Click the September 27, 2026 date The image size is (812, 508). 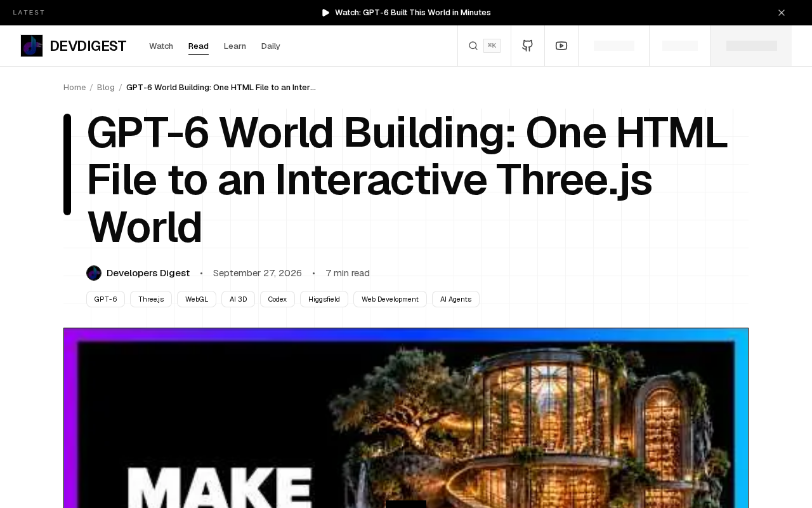tap(258, 273)
